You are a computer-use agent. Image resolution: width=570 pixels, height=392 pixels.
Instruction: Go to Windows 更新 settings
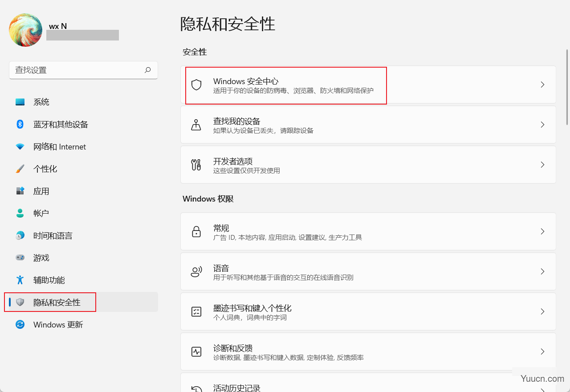tap(83, 324)
